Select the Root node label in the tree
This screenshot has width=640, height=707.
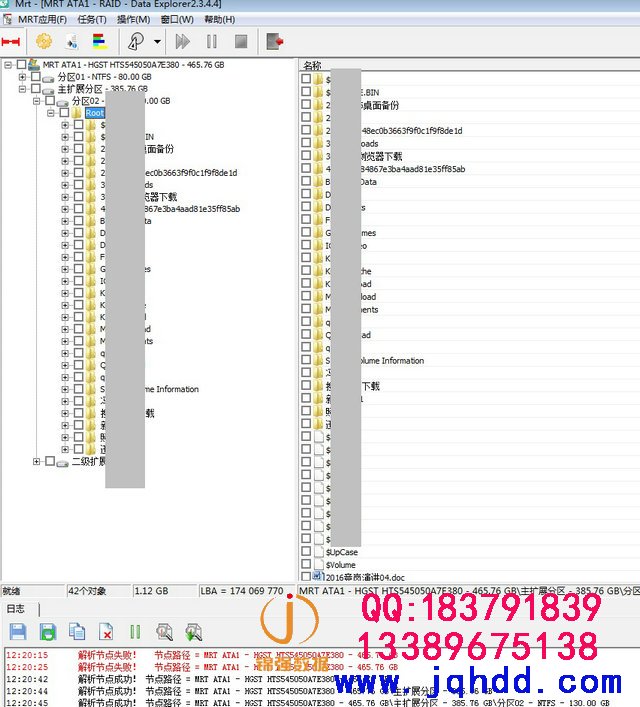(x=95, y=113)
